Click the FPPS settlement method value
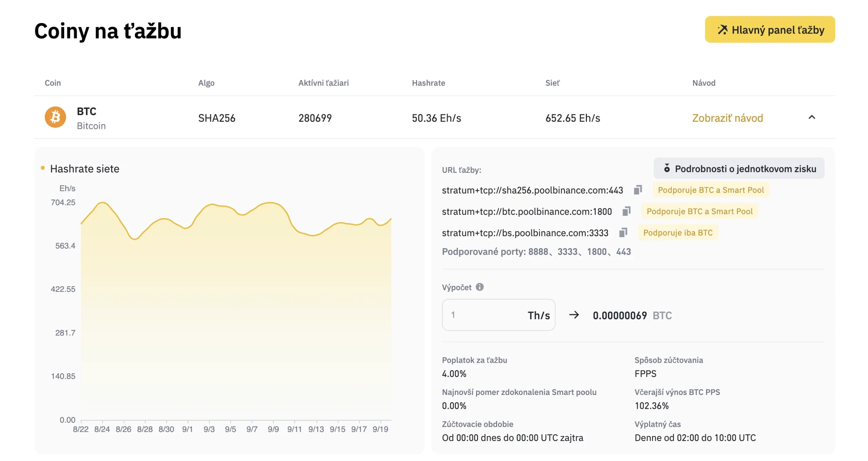 coord(645,374)
